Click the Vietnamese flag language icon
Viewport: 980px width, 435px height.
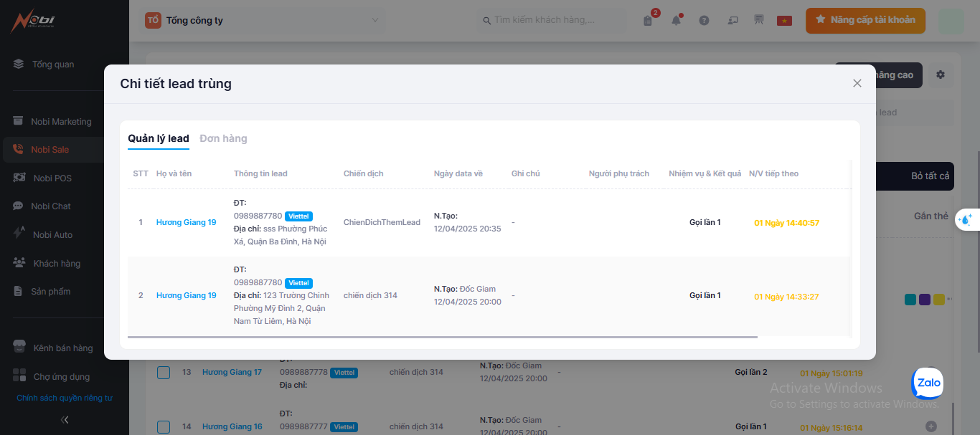click(784, 21)
